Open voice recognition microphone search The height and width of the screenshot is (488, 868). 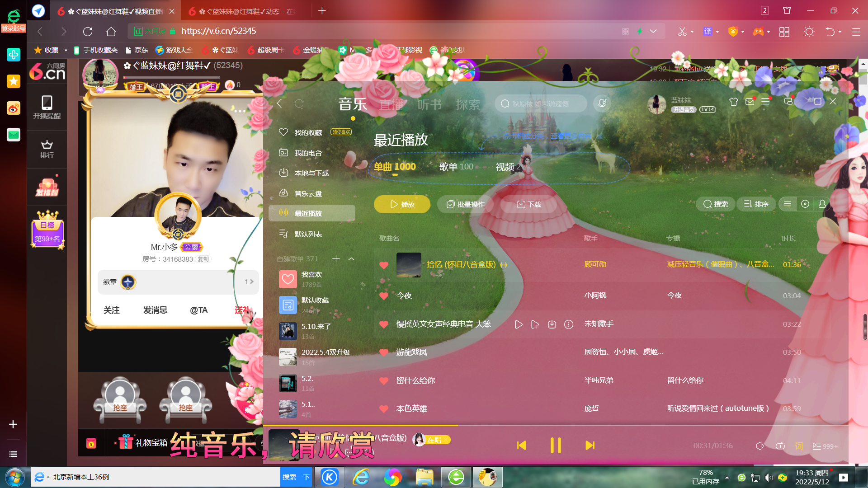(x=602, y=103)
